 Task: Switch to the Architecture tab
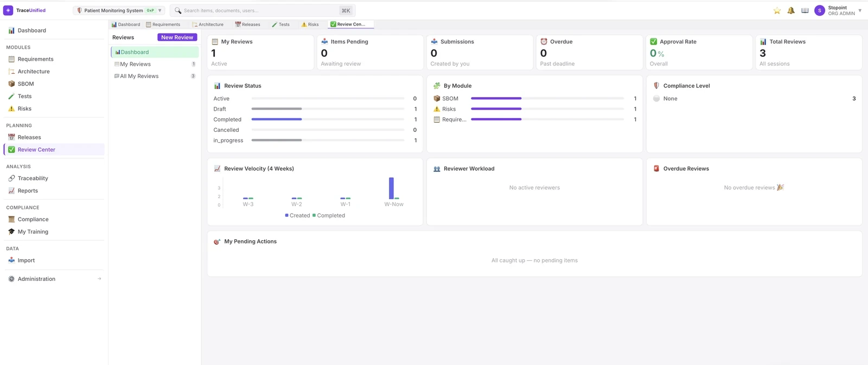coord(208,24)
